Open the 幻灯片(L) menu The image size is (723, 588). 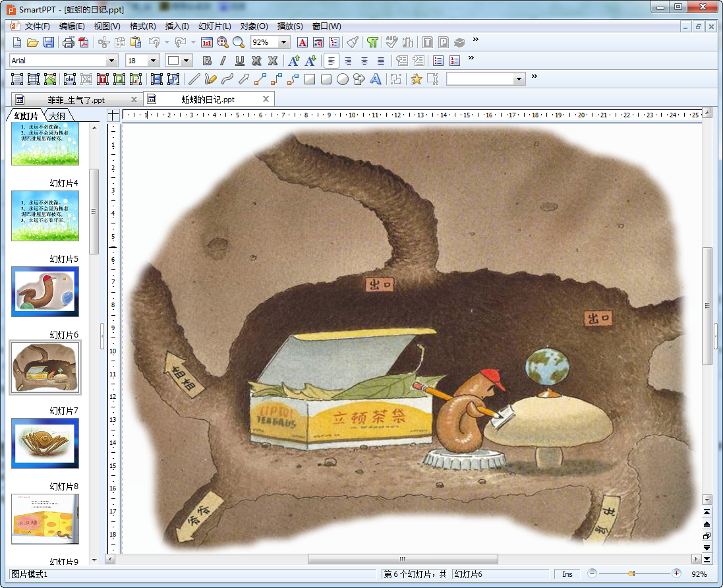coord(214,26)
